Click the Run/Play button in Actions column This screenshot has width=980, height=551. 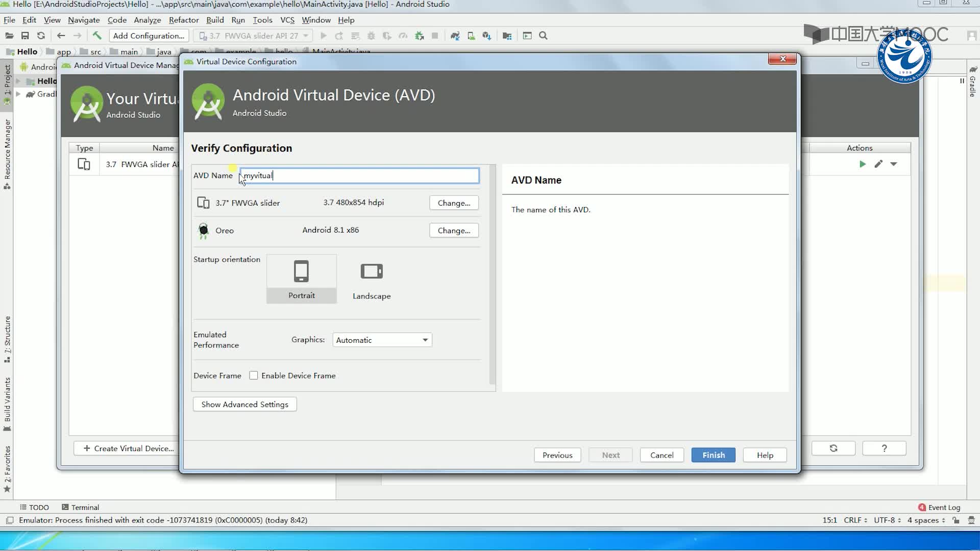click(x=863, y=164)
